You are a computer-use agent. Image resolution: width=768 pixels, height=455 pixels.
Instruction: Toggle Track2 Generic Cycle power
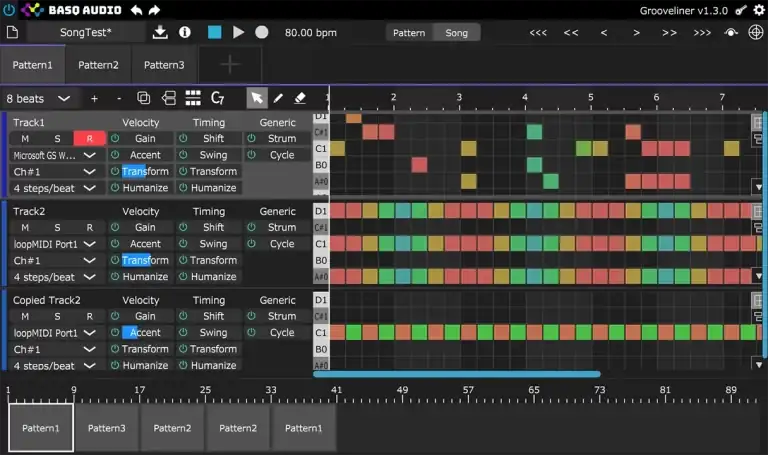point(251,243)
